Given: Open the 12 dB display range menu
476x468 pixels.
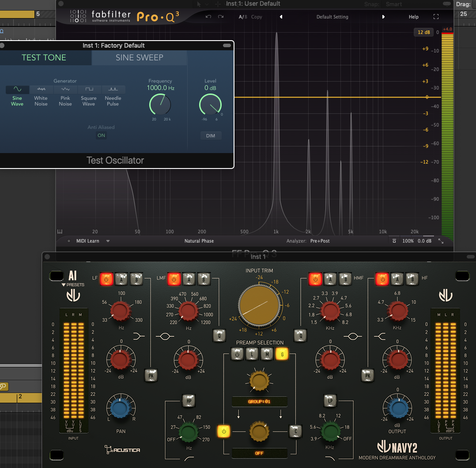Looking at the screenshot, I should [x=424, y=32].
